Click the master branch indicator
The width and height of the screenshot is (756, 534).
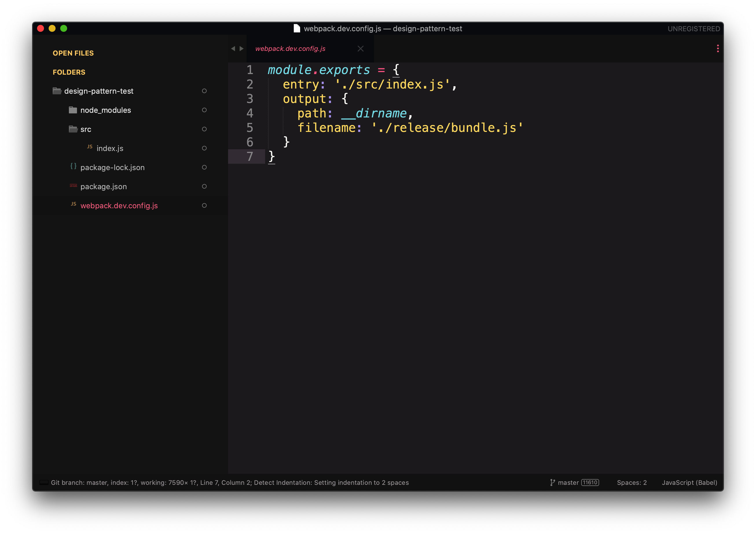(x=568, y=483)
